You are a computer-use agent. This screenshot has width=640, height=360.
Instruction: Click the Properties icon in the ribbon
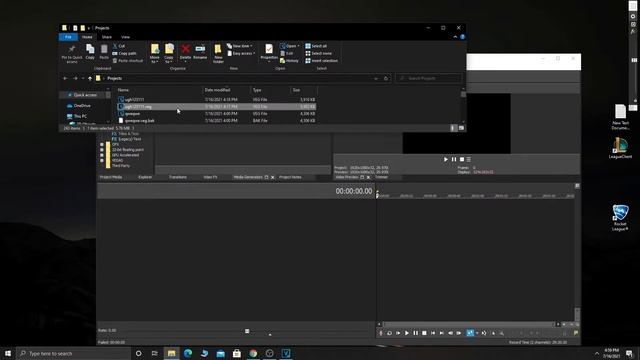click(x=269, y=49)
